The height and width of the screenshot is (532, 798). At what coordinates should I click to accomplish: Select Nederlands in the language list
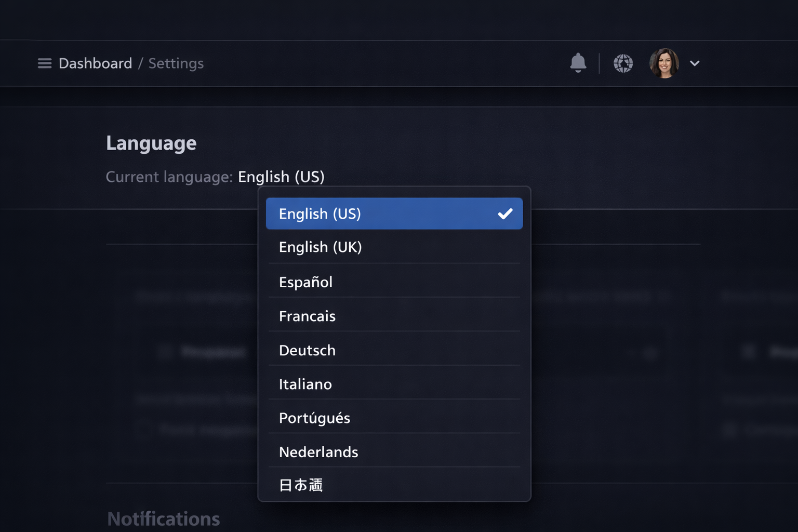318,452
